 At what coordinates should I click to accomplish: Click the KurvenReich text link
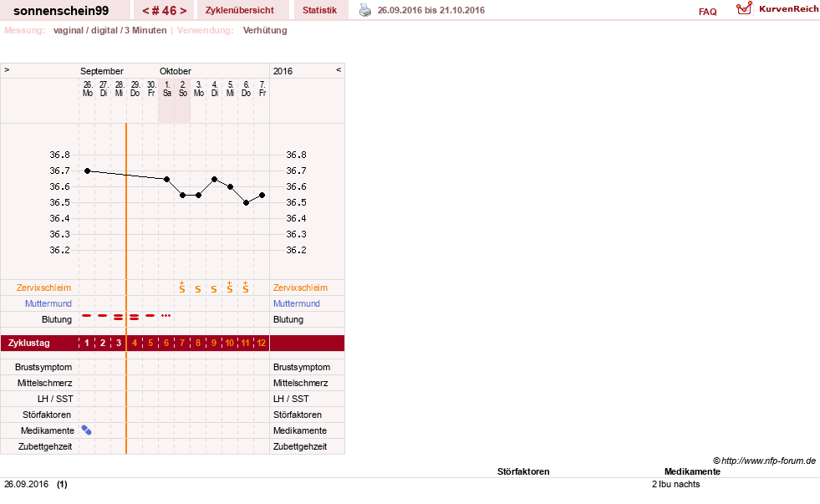point(788,9)
